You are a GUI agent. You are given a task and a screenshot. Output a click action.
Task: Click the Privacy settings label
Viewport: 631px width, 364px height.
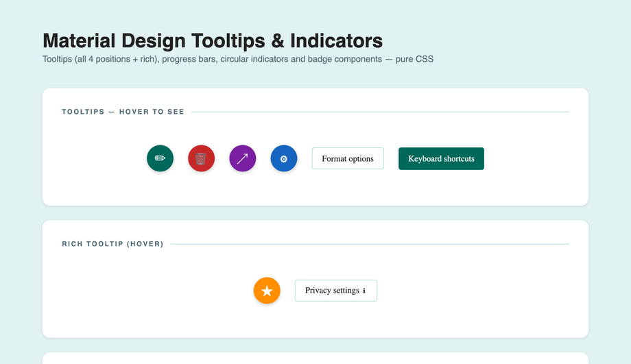point(332,291)
